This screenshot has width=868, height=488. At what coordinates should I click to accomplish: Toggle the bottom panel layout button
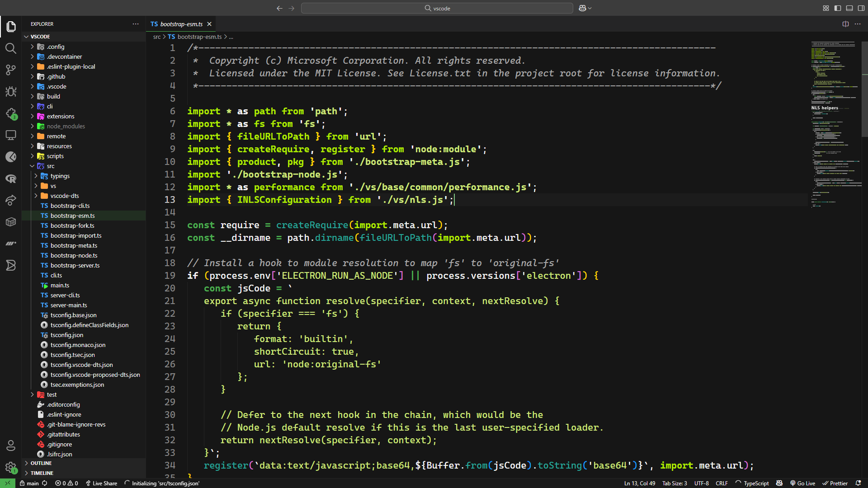pos(849,8)
